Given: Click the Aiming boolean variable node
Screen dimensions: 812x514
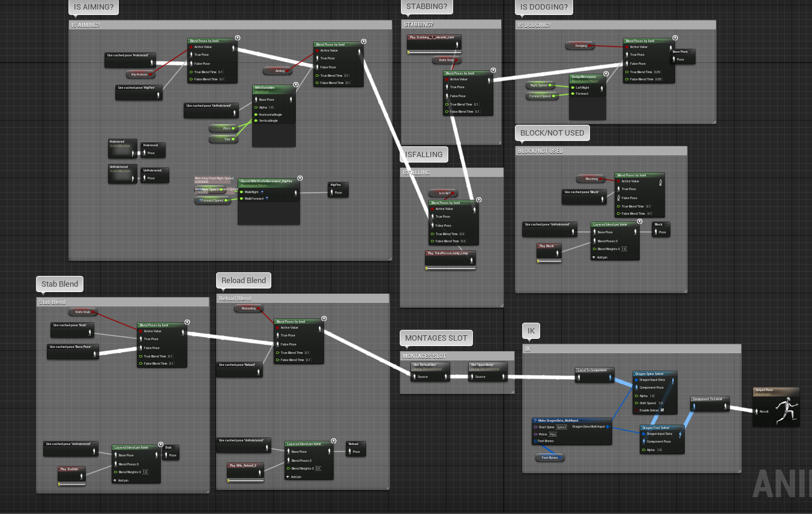Looking at the screenshot, I should (280, 71).
